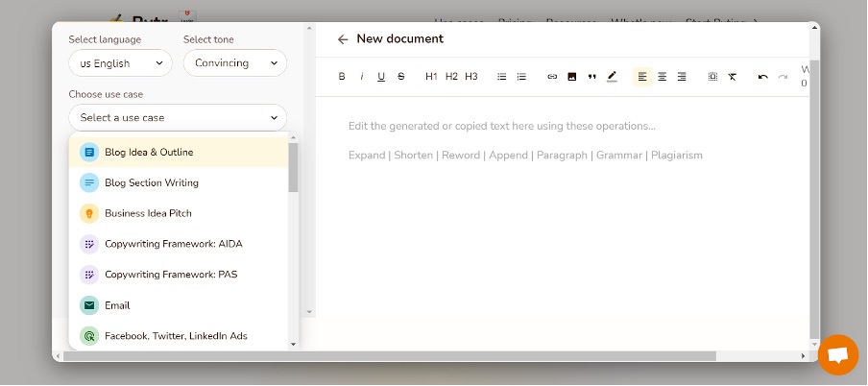Open the orange chat support button
Image resolution: width=868 pixels, height=386 pixels.
coord(837,355)
